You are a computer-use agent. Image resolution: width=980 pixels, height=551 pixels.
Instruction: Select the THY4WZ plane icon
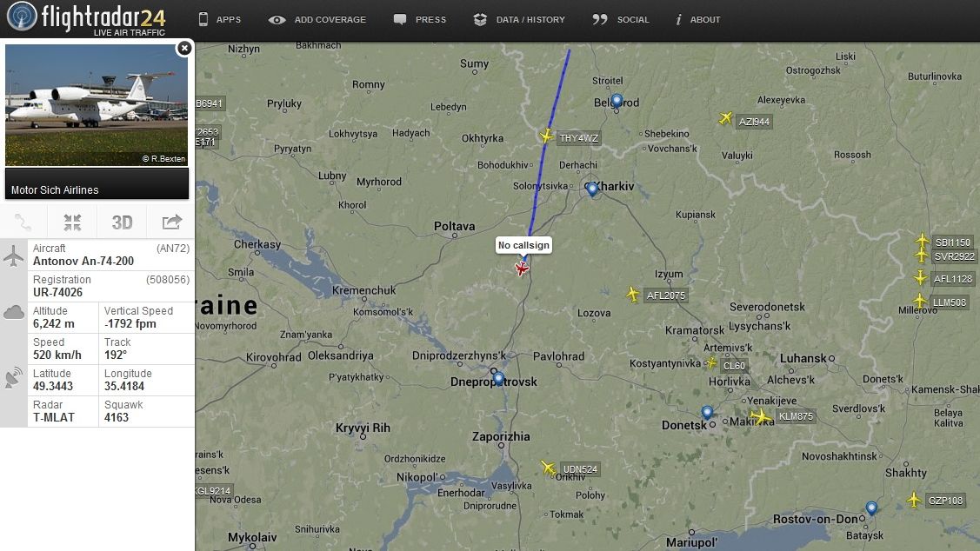(546, 136)
